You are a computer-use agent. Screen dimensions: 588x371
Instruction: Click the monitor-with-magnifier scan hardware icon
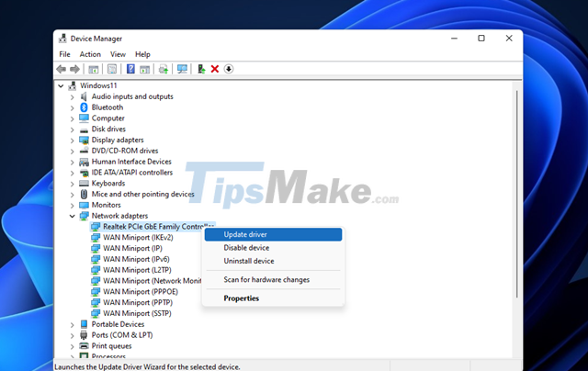click(x=182, y=69)
